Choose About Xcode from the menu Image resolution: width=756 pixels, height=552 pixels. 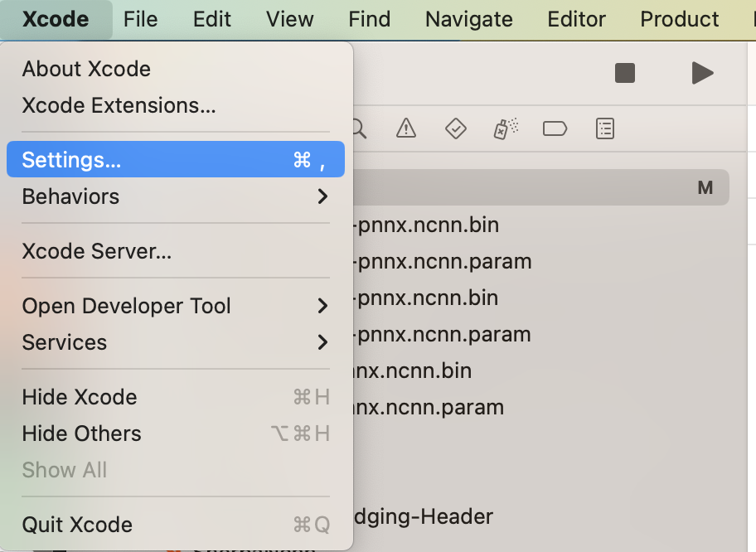click(176, 69)
